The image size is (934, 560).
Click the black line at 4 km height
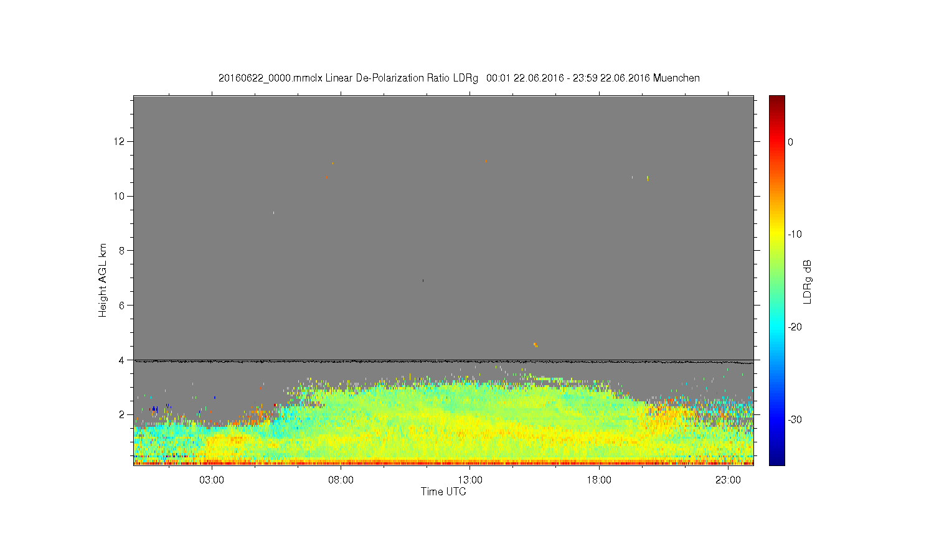tap(443, 362)
